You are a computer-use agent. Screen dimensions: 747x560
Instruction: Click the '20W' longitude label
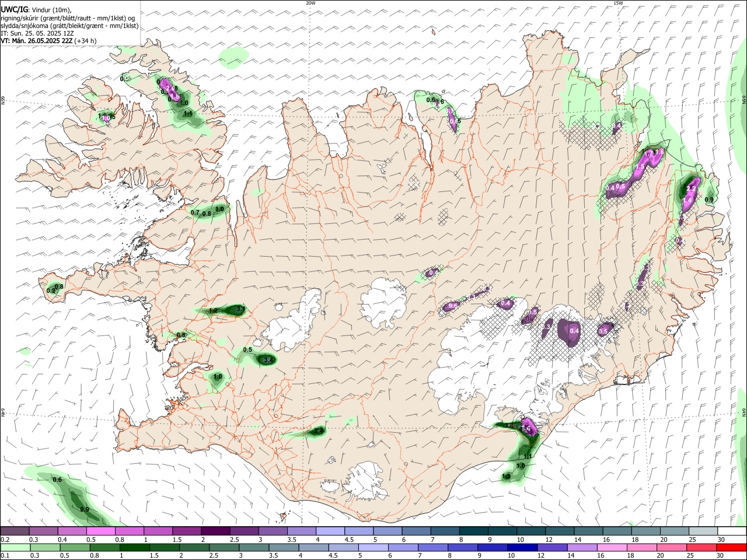pos(310,3)
